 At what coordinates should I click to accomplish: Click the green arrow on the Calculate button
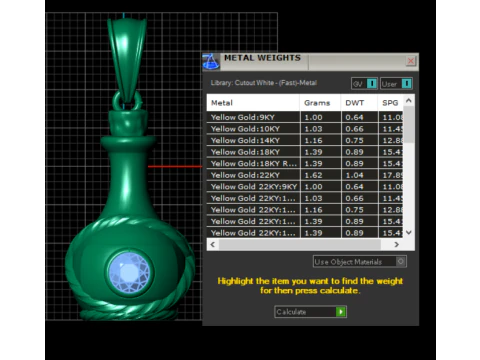pyautogui.click(x=341, y=312)
